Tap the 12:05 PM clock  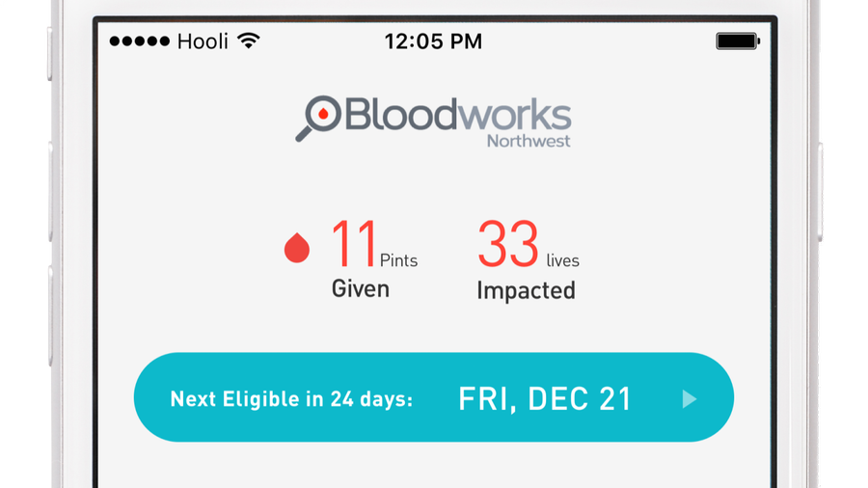[433, 41]
